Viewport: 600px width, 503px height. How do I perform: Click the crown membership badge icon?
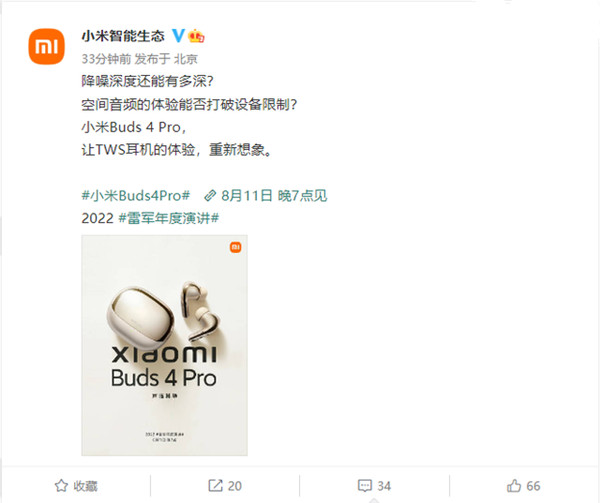coord(196,36)
